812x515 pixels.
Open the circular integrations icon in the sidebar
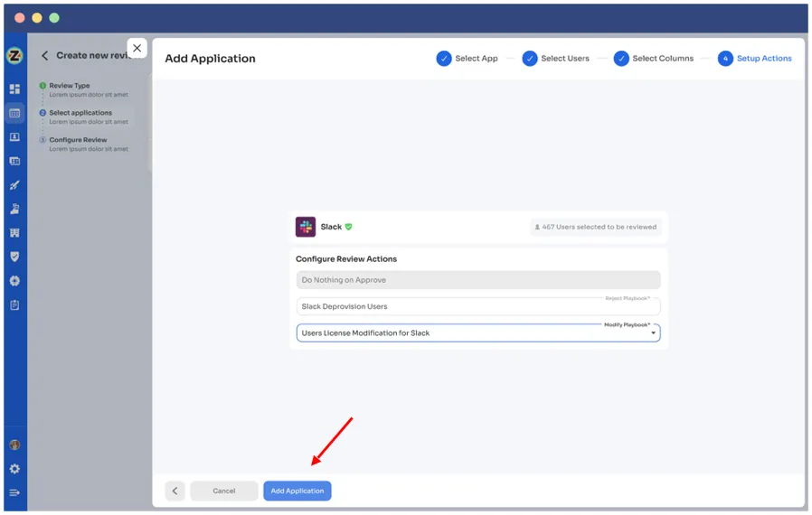14,281
